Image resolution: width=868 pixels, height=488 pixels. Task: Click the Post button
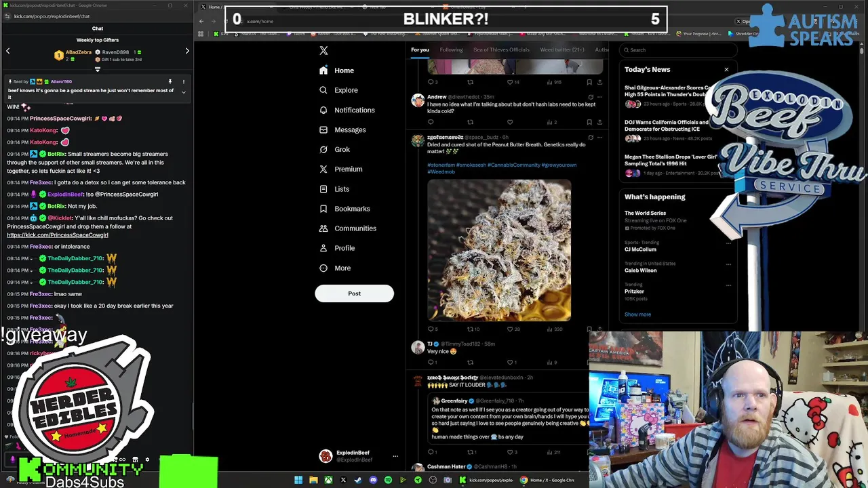(x=354, y=293)
